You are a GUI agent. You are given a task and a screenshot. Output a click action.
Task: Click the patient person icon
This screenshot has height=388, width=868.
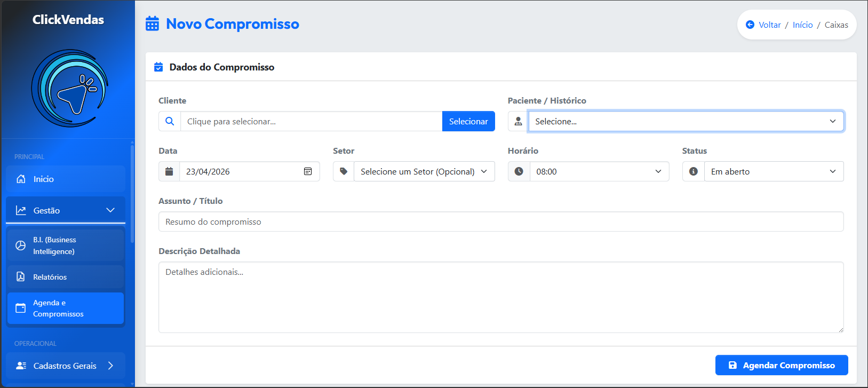pyautogui.click(x=518, y=121)
